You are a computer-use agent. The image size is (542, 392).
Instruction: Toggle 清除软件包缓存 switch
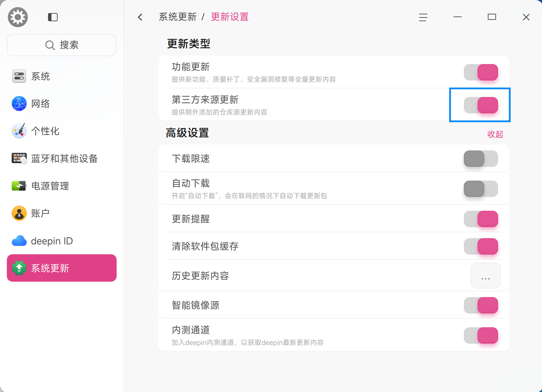481,246
